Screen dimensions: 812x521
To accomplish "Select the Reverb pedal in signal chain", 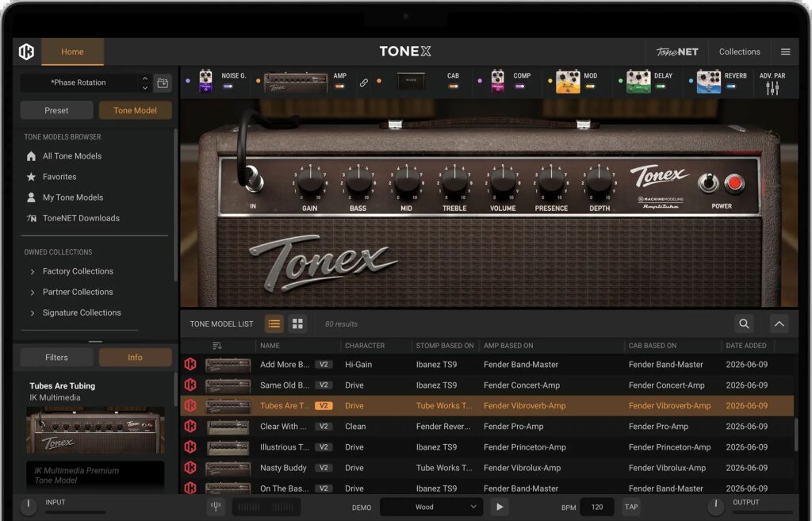I will click(708, 82).
